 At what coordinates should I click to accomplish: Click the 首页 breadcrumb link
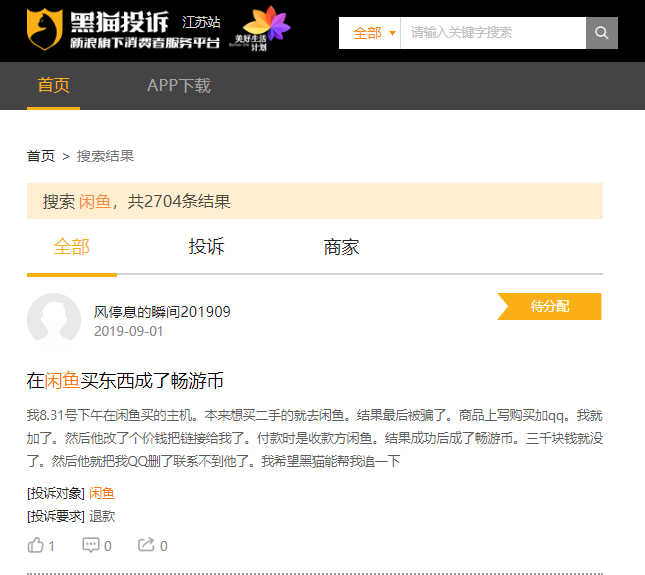[x=41, y=156]
